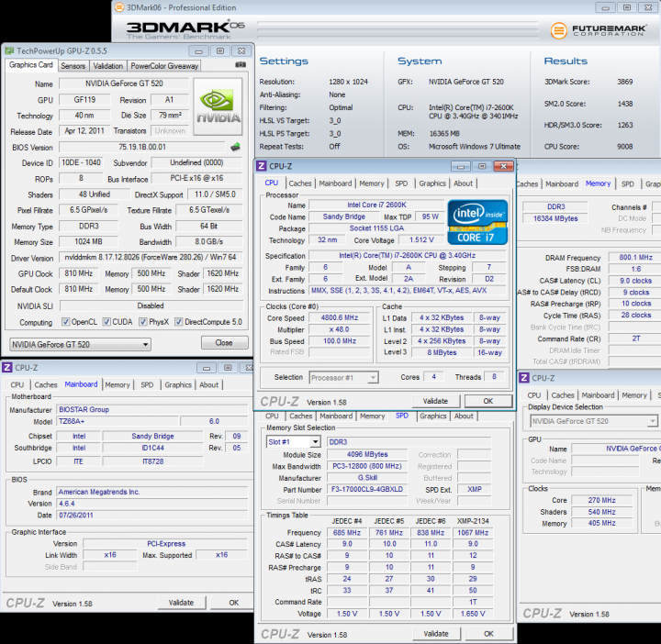661x644 pixels.
Task: Click OK in the CPU-Z Mainboard window
Action: tap(234, 603)
